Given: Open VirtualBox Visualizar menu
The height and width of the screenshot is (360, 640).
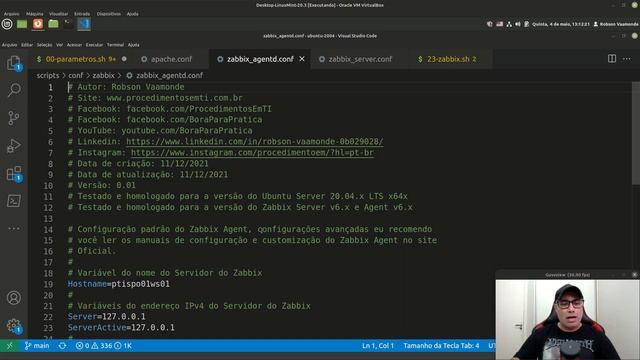Looking at the screenshot, I should 58,14.
